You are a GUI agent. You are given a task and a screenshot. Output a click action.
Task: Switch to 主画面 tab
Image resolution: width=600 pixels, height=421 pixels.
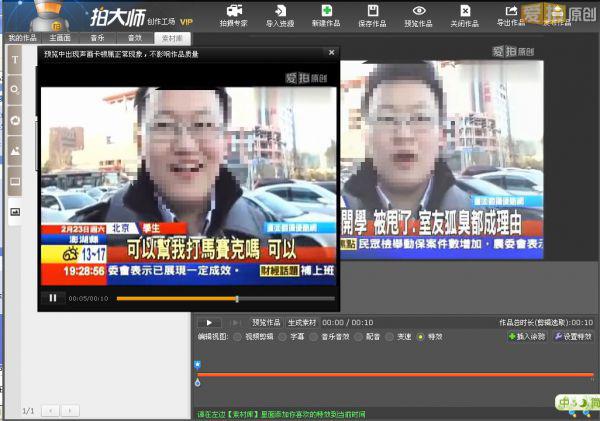coord(60,38)
